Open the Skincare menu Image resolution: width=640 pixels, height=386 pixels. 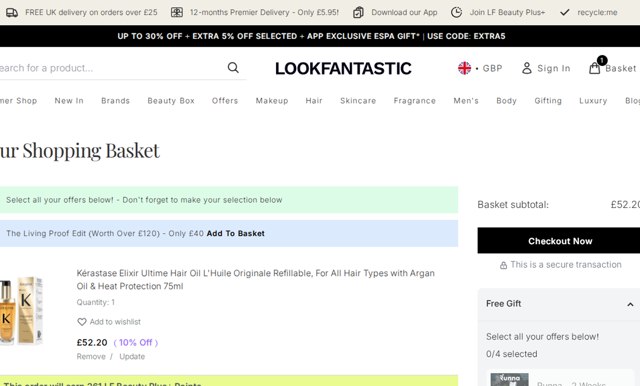tap(358, 101)
